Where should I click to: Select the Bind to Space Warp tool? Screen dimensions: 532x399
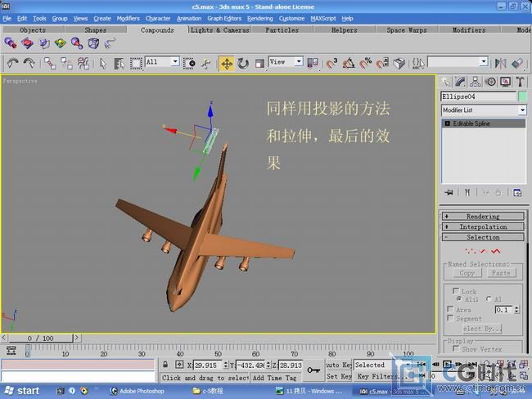83,64
